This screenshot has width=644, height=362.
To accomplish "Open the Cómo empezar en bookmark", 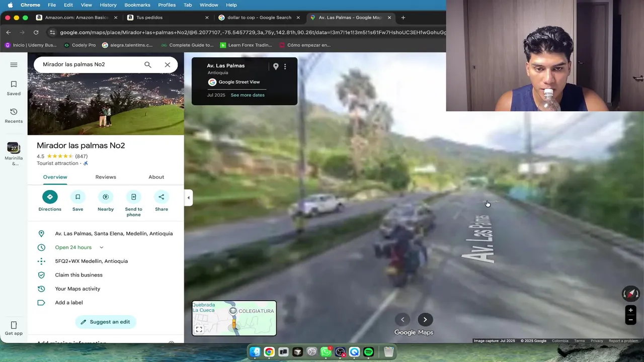I will (305, 45).
